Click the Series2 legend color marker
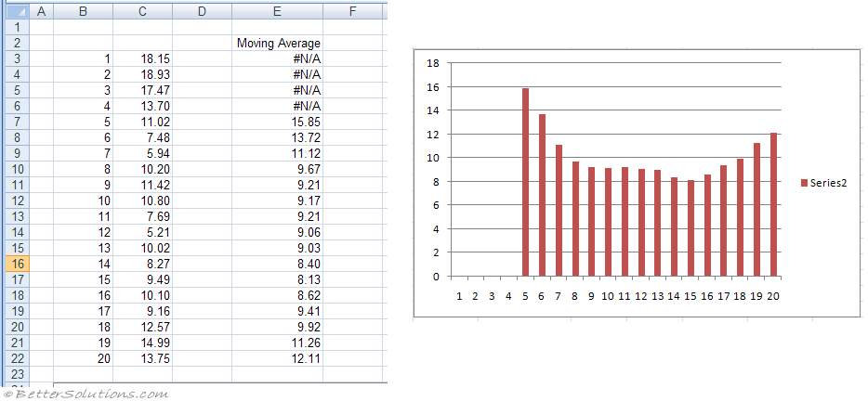 (804, 184)
